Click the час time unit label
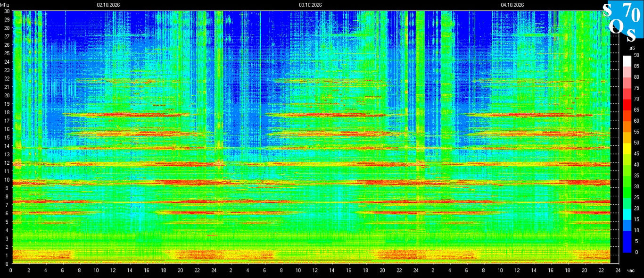Viewport: 644px width, 278px height. coord(631,271)
